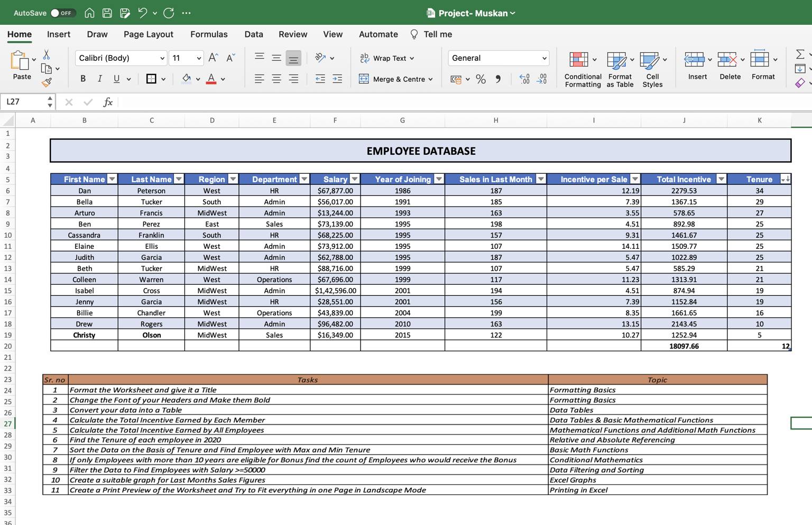Select the Format Painter brush
This screenshot has width=812, height=525.
point(47,82)
